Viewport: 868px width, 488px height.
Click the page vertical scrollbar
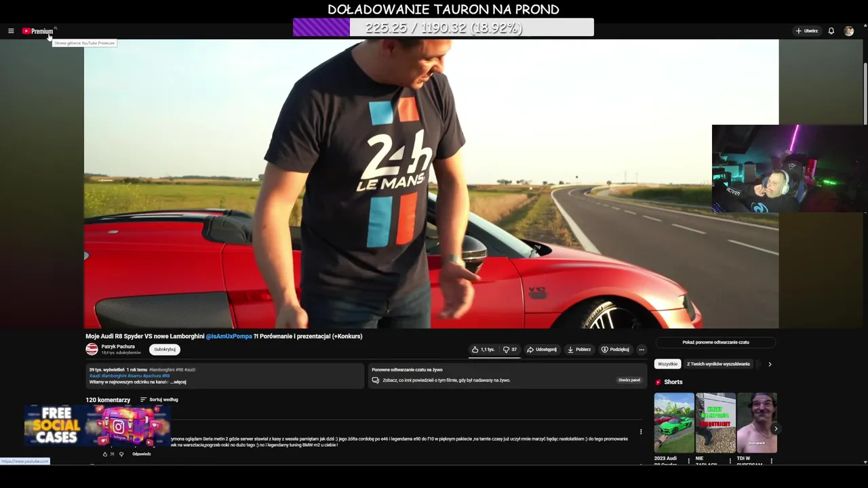point(865,95)
